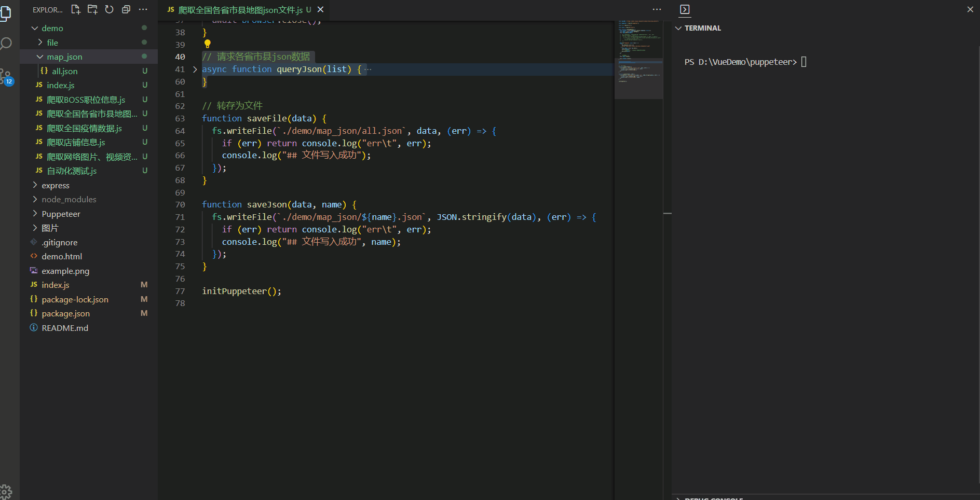Click the initPuppeteer(); call on line 77

tap(241, 291)
